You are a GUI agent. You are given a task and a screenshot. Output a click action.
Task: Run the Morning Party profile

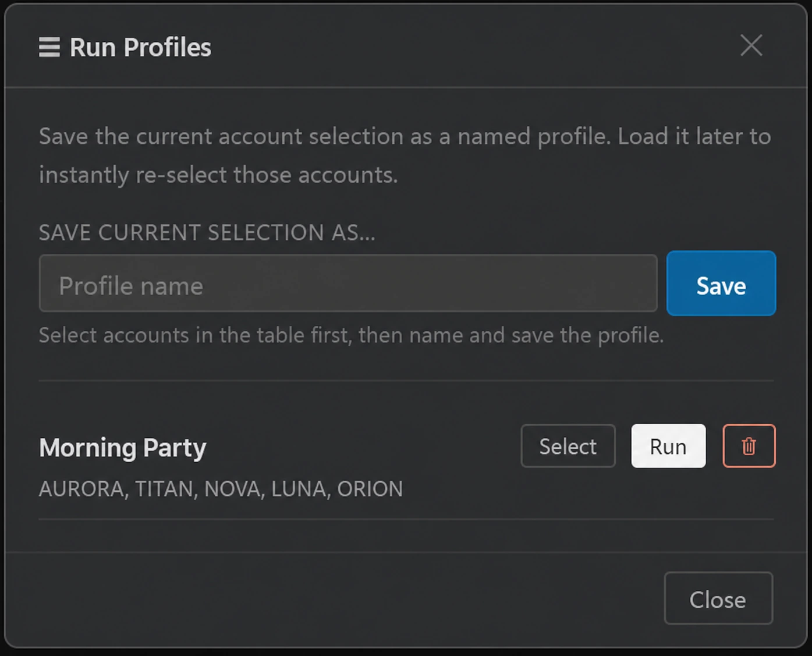tap(668, 446)
